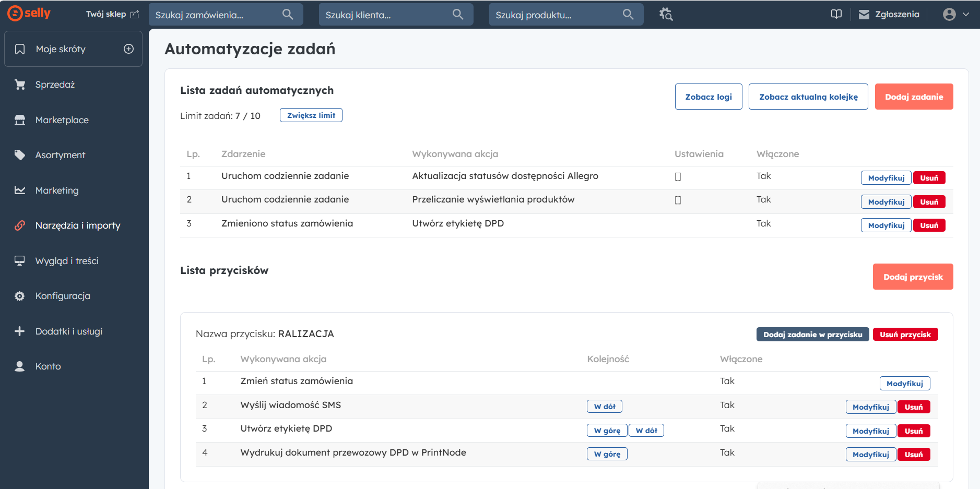Click the Narzędzia i importy link icon
This screenshot has height=489, width=980.
20,225
